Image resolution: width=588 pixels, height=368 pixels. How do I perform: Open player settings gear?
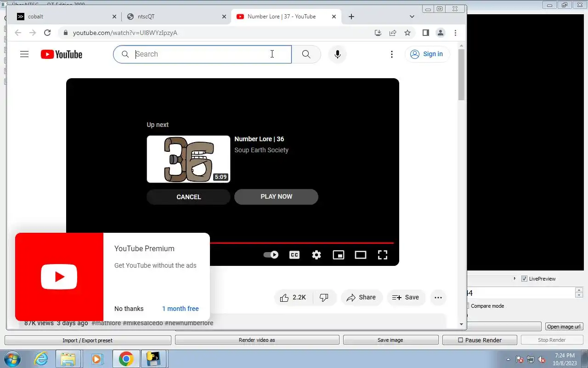tap(317, 255)
